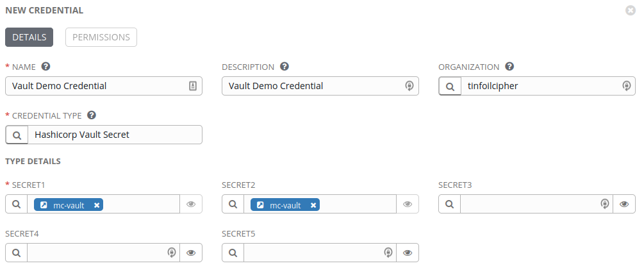The image size is (644, 268).
Task: Switch to the Details tab
Action: point(29,37)
